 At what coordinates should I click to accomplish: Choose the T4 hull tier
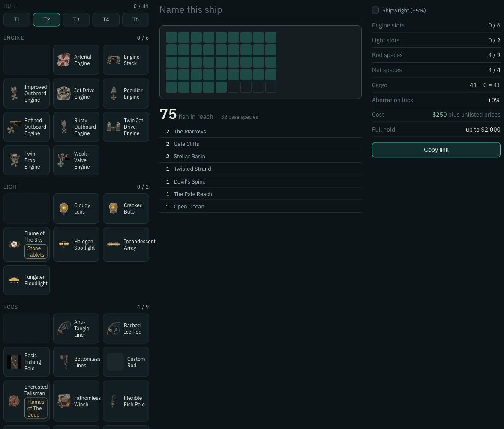pos(106,20)
